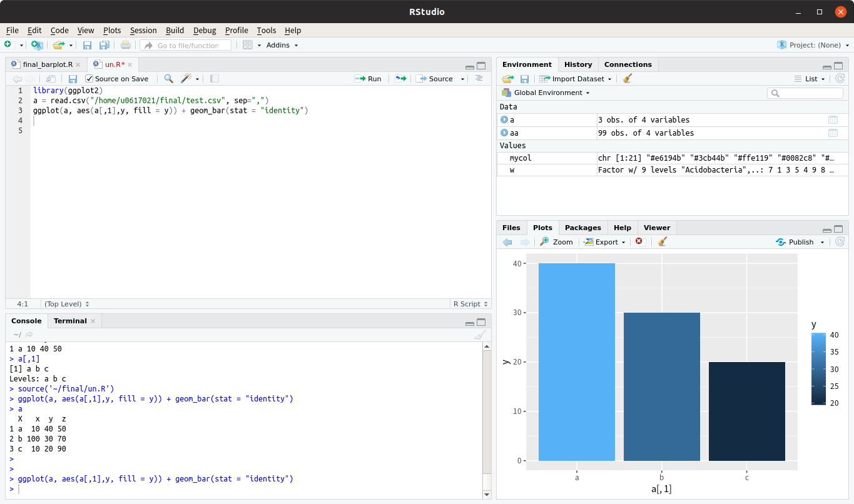Open the Export dropdown in Plots
The height and width of the screenshot is (504, 854).
pyautogui.click(x=604, y=242)
